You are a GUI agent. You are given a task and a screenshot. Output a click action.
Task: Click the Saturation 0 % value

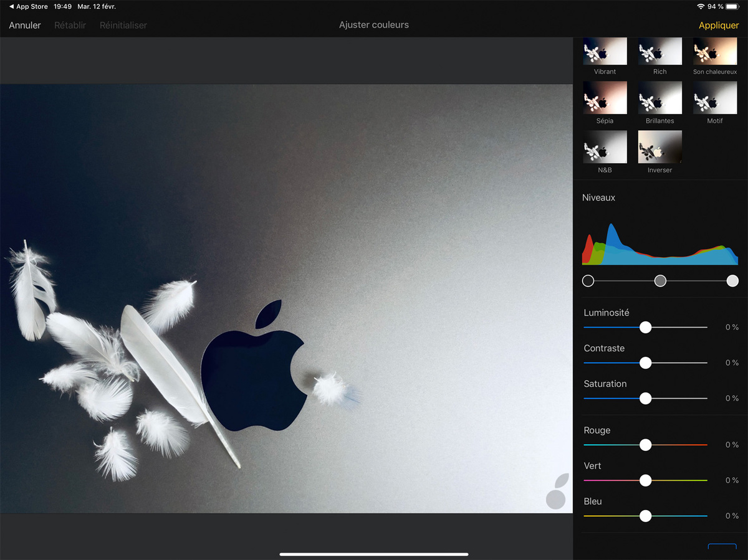click(x=732, y=398)
